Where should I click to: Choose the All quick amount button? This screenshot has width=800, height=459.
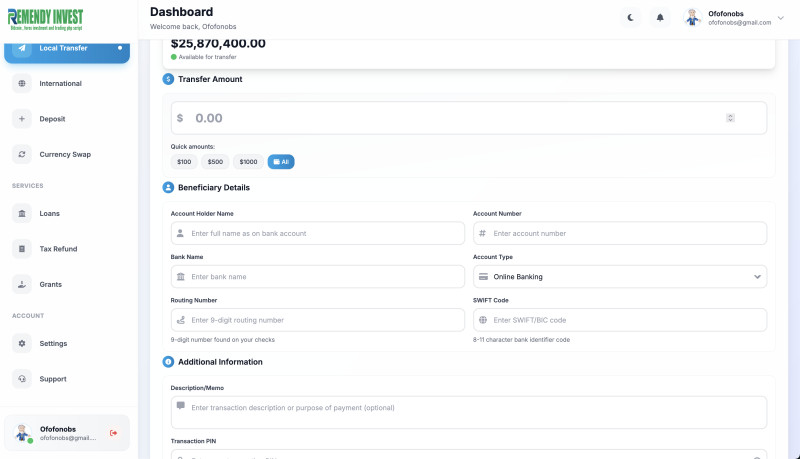point(281,162)
